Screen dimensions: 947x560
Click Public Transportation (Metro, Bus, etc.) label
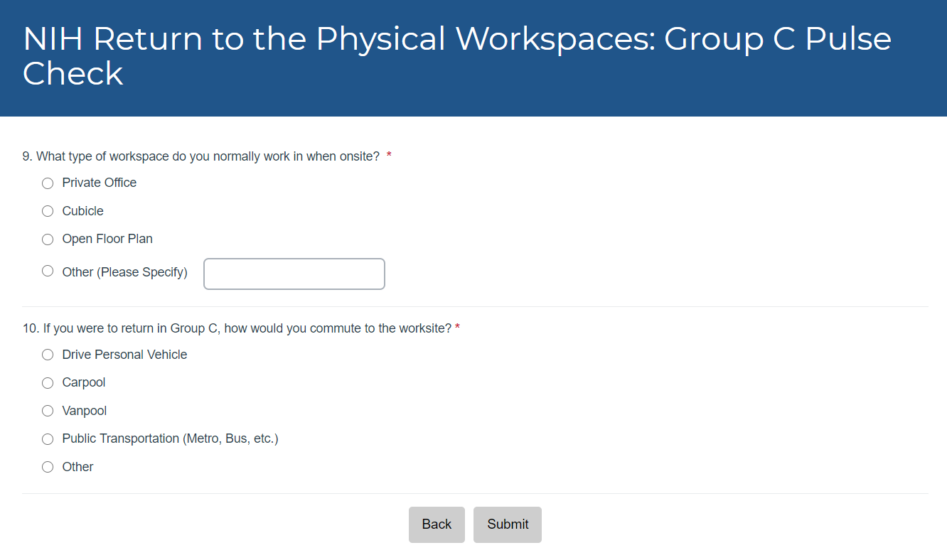click(x=170, y=438)
